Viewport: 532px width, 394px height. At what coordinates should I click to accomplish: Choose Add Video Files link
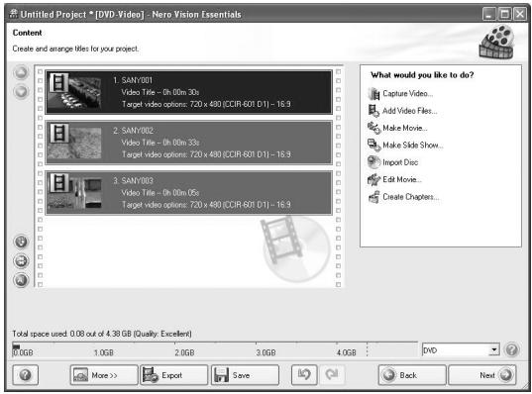pos(409,111)
